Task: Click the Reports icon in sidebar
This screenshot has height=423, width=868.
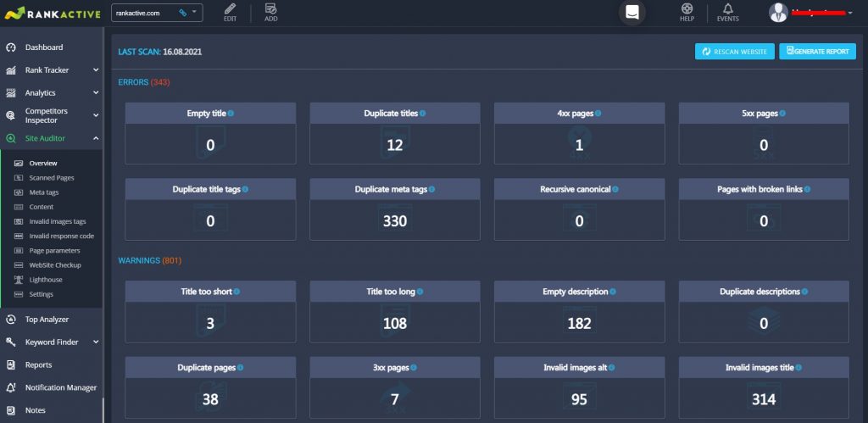Action: tap(10, 365)
